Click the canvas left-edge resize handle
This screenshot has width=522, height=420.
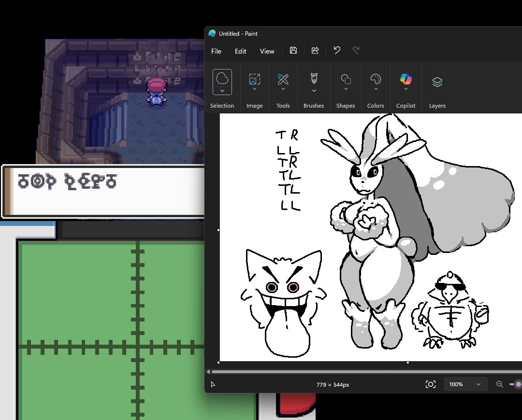click(218, 230)
